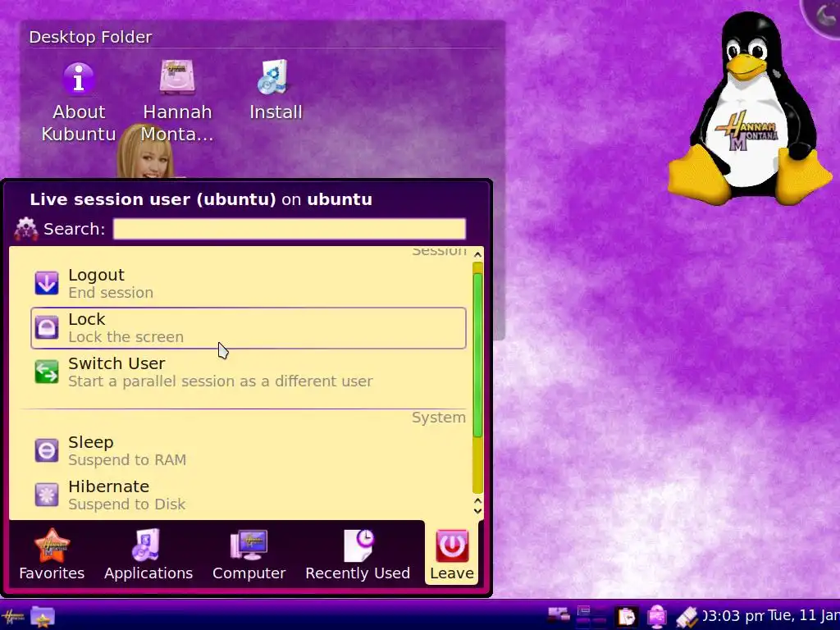The width and height of the screenshot is (840, 630).
Task: Open the About Kubuntu desktop icon
Action: pos(79,102)
